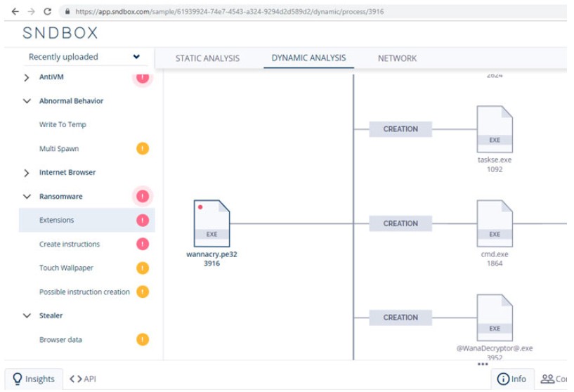The height and width of the screenshot is (392, 574).
Task: Select Possible instruction creation indicator
Action: click(84, 292)
